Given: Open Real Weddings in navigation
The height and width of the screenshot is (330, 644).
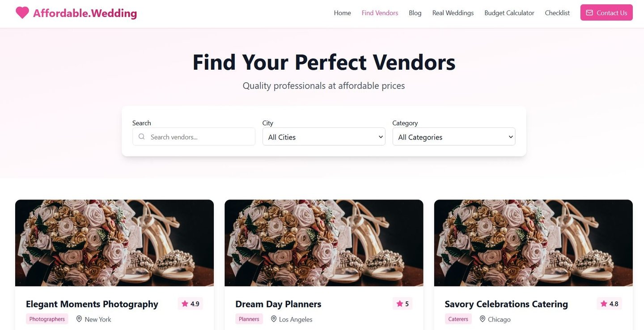Looking at the screenshot, I should pos(453,13).
